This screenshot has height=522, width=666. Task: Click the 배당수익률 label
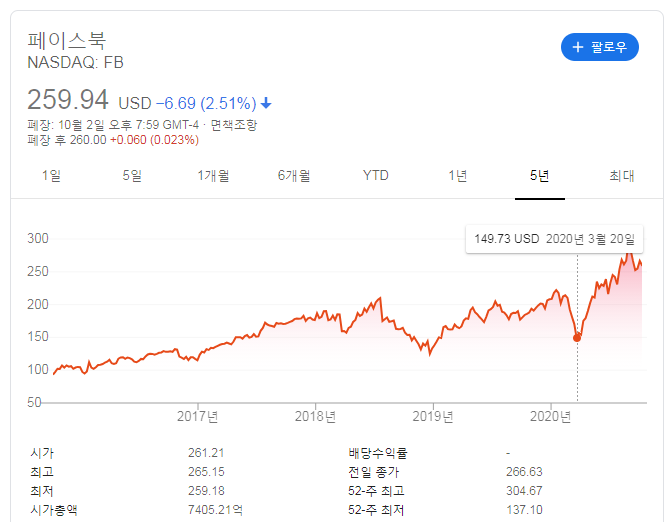tap(378, 453)
